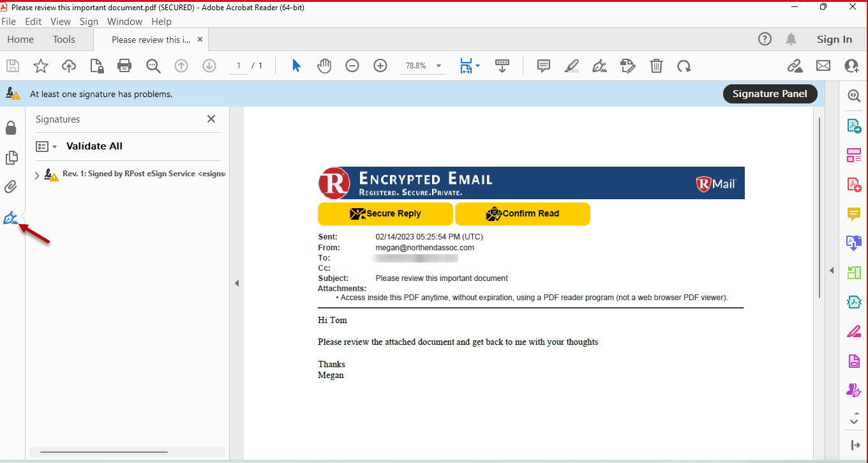Expand the Rev. 1 signature entry

coord(37,175)
